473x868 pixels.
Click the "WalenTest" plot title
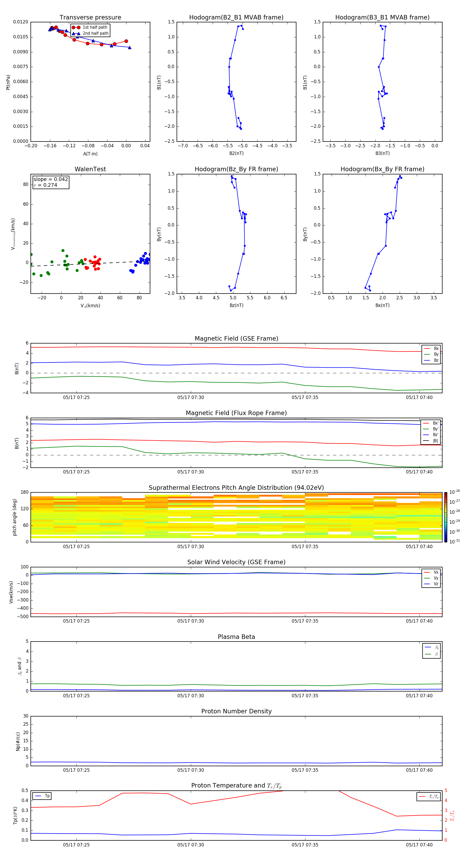click(90, 169)
